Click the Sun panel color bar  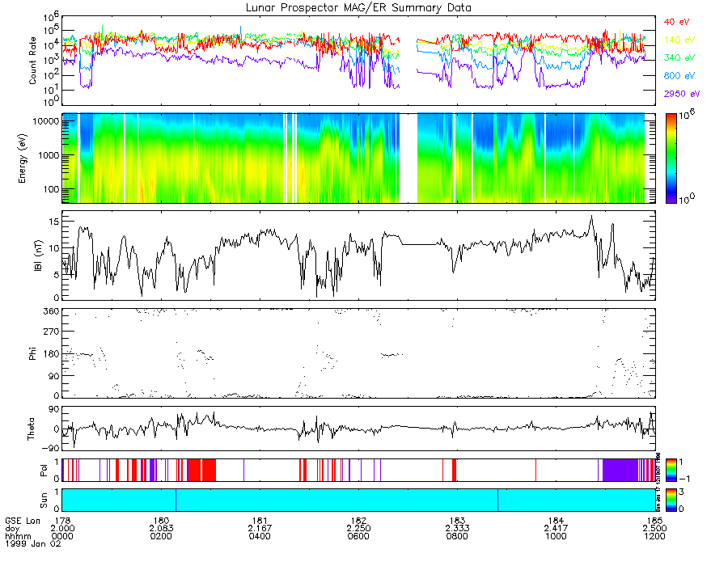(x=671, y=500)
